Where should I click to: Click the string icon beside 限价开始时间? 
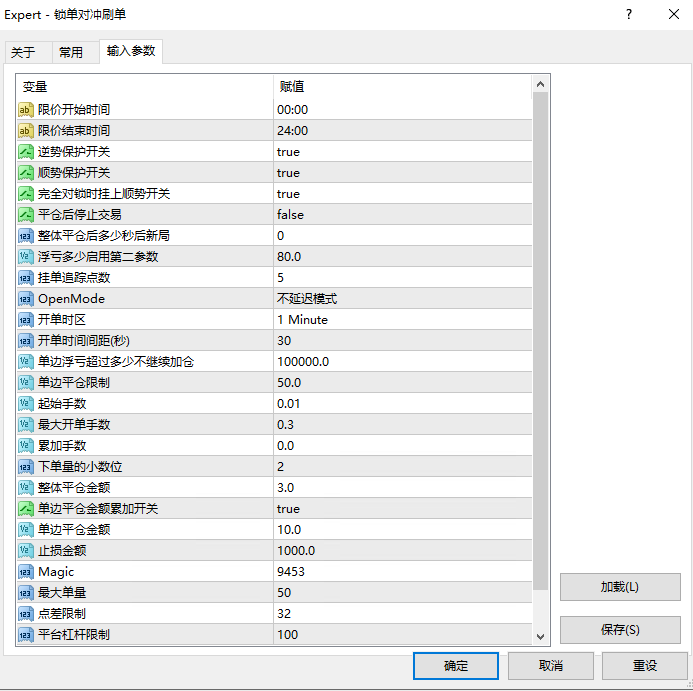pos(26,110)
